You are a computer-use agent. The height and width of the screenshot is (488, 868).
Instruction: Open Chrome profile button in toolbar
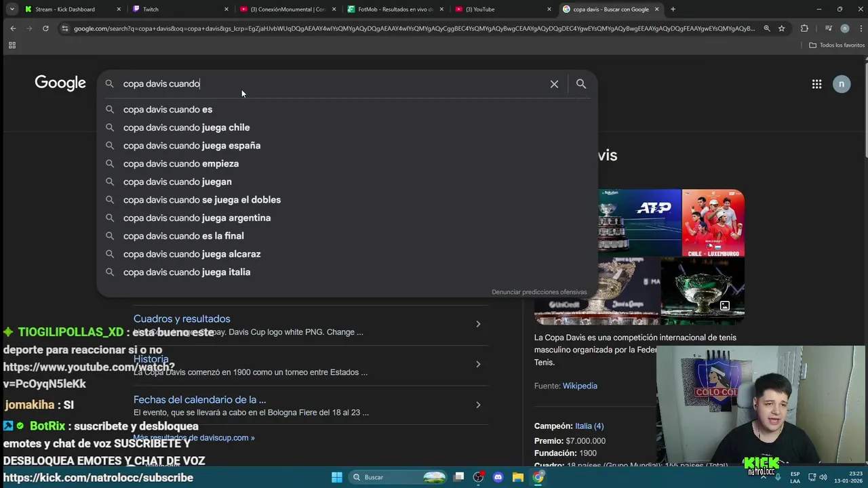click(x=844, y=28)
